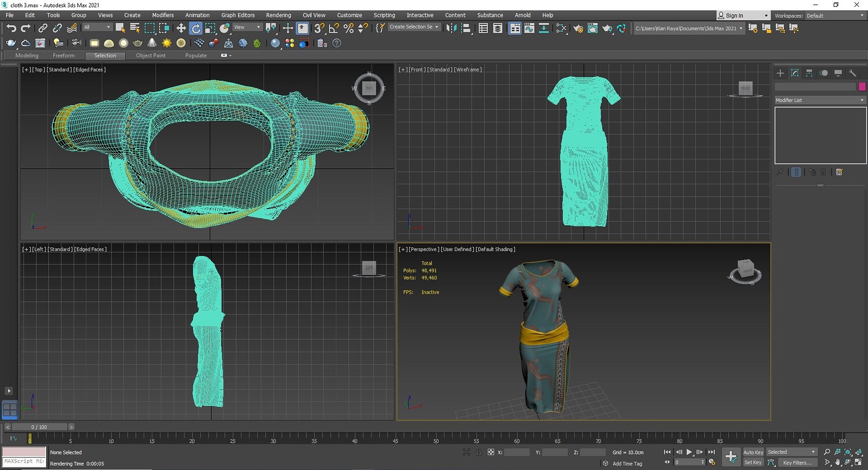The height and width of the screenshot is (470, 868).
Task: Expand the Modifier List dropdown
Action: [x=820, y=100]
